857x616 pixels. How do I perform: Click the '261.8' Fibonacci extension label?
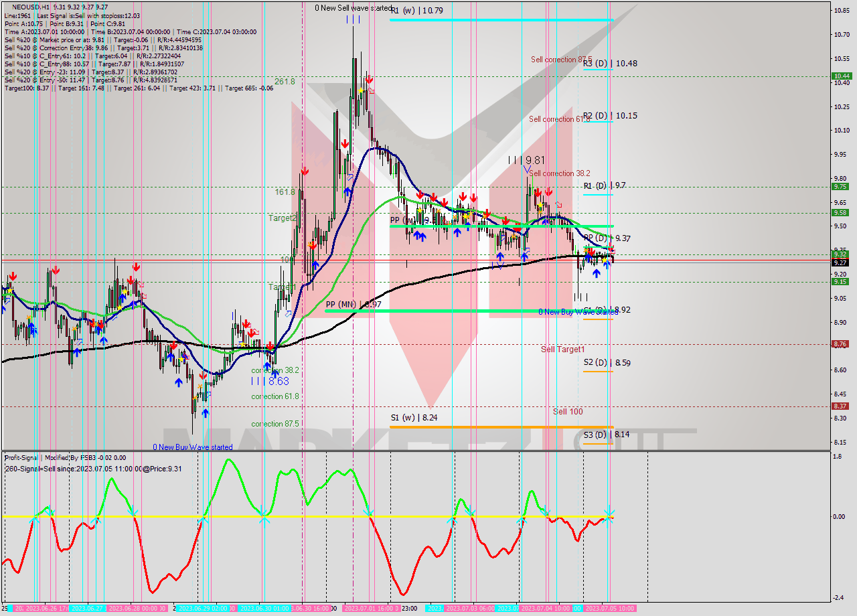click(285, 81)
